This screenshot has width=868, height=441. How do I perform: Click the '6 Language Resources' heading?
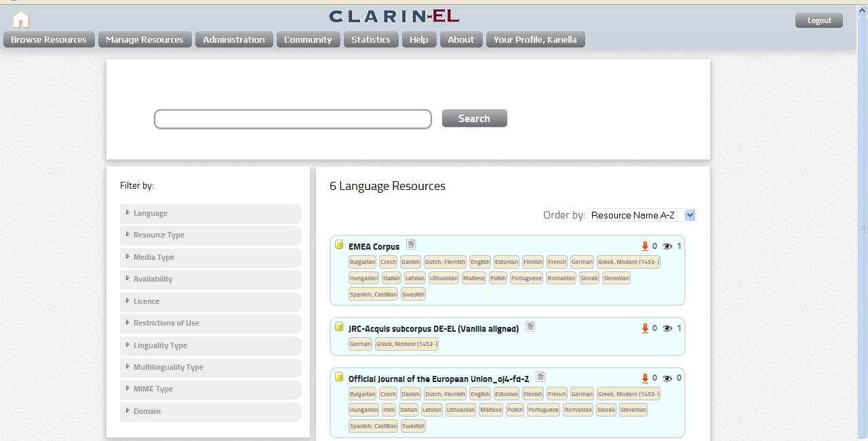387,186
